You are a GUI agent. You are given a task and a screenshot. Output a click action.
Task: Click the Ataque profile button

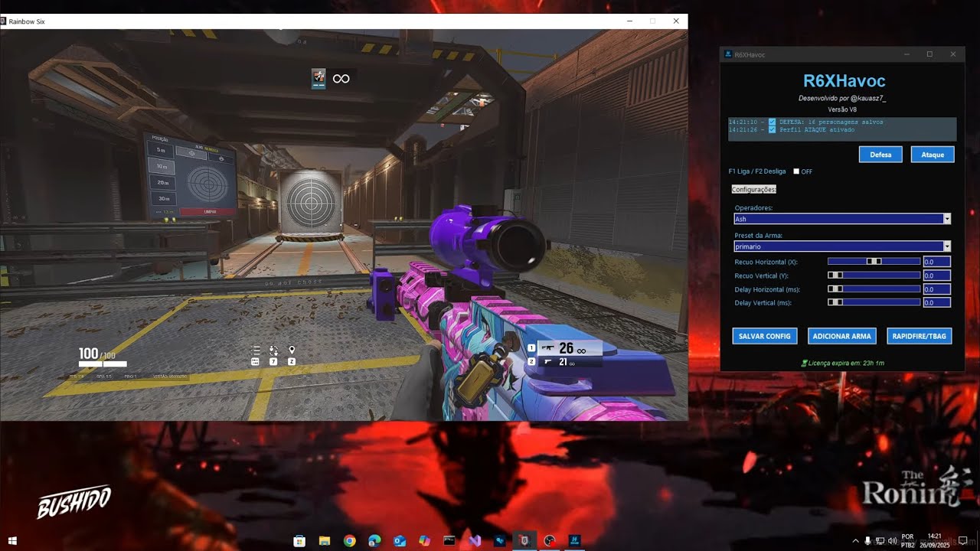(x=933, y=155)
